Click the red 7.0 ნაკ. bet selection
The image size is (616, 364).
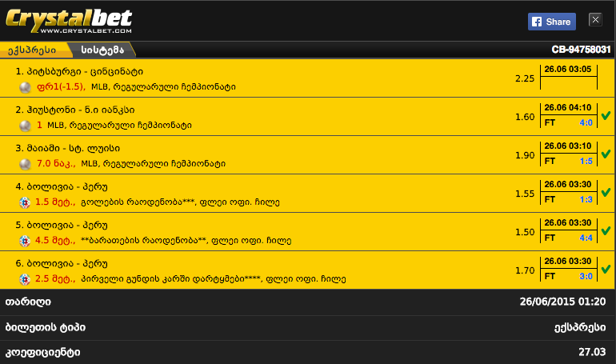pyautogui.click(x=56, y=164)
